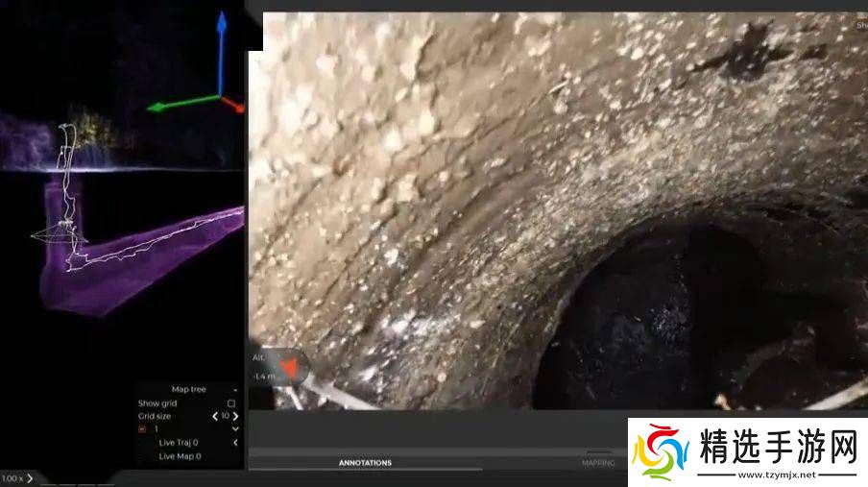Decrease grid size with left arrow
This screenshot has height=487, width=868.
215,416
